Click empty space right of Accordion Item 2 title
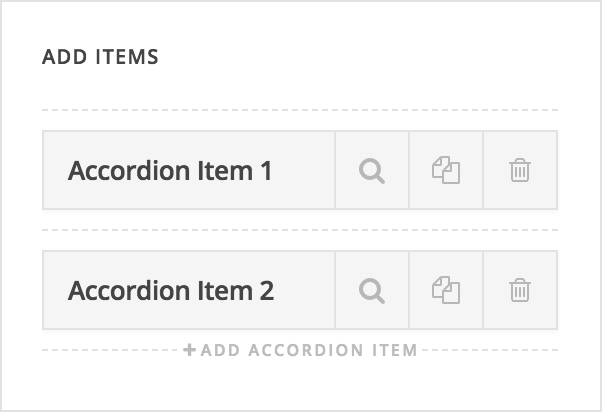 [x=304, y=290]
